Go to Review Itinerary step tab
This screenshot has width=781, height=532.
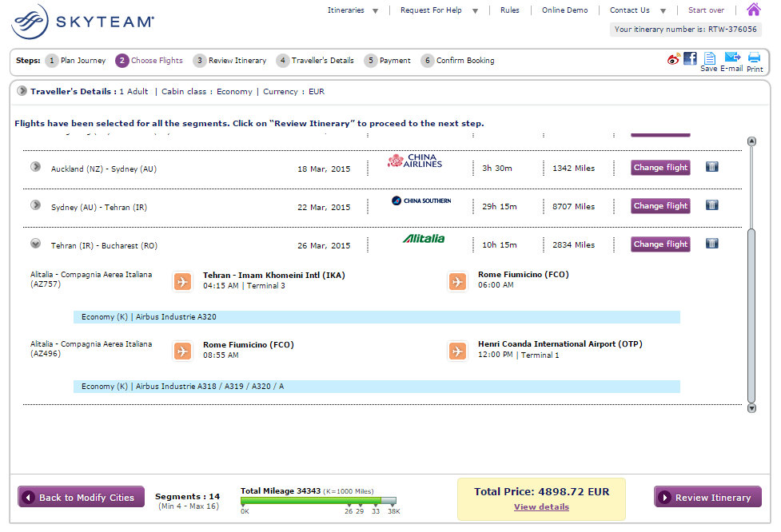[237, 61]
